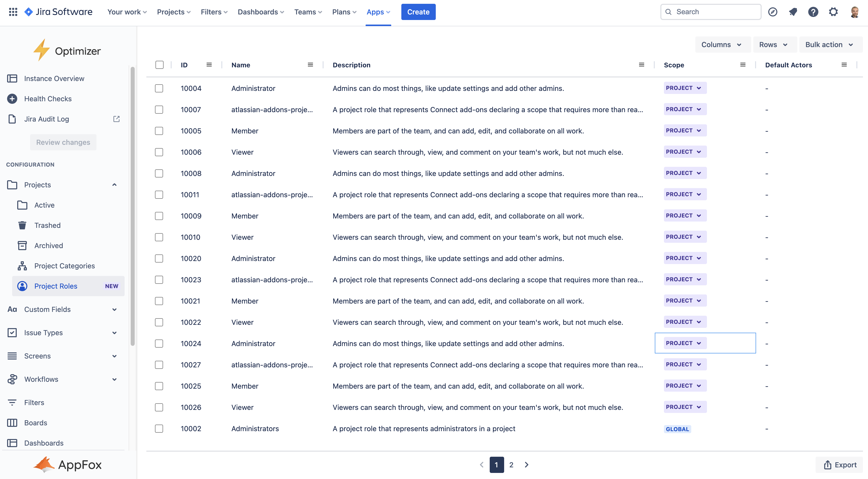This screenshot has height=479, width=868.
Task: Open the Columns dropdown
Action: coord(723,44)
